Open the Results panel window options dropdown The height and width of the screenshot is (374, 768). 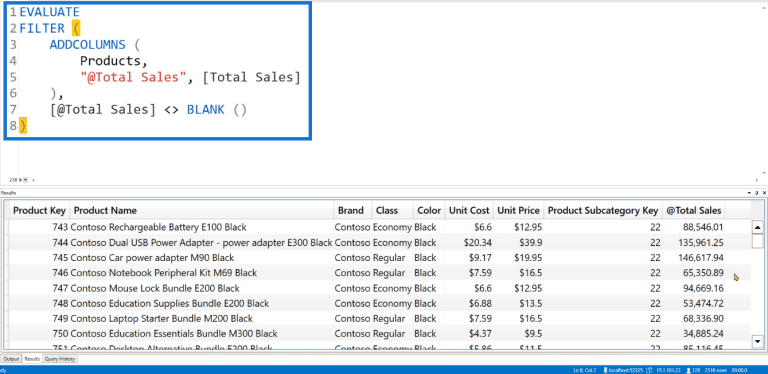point(749,193)
